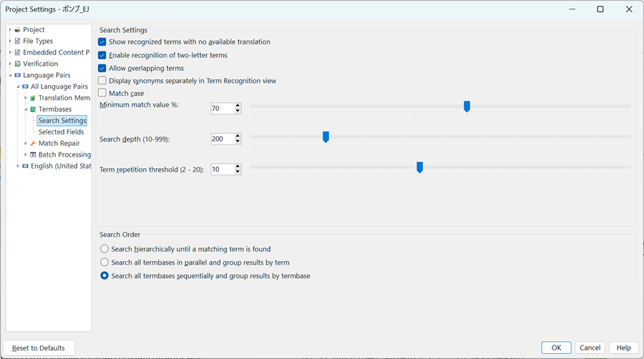Viewport: 644px width, 359px height.
Task: Click Reset to Defaults button
Action: (x=39, y=348)
